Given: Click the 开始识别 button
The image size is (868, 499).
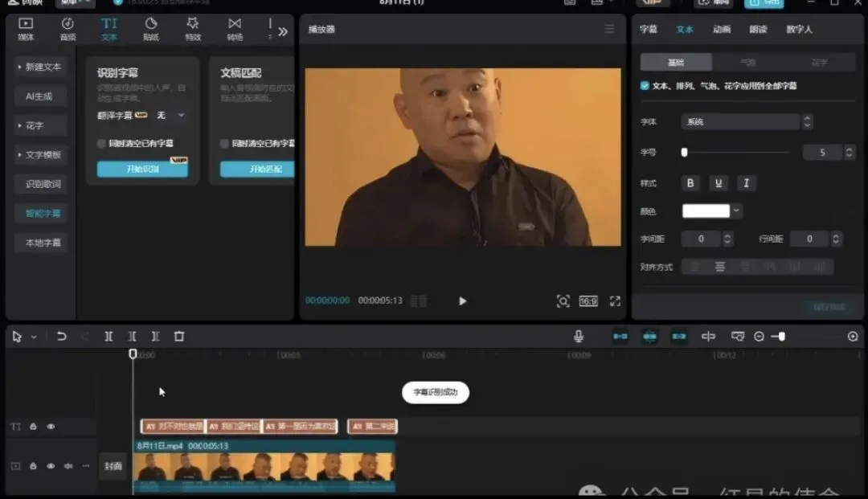Looking at the screenshot, I should [x=142, y=169].
